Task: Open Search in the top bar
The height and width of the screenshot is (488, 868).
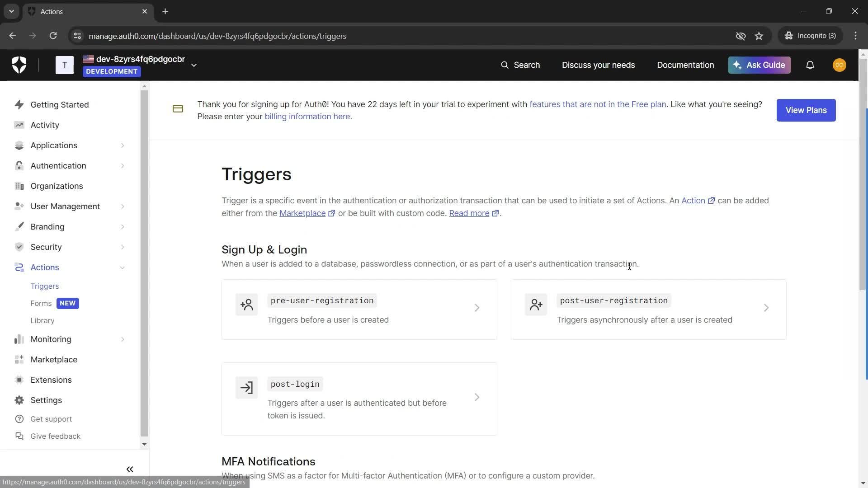Action: point(520,65)
